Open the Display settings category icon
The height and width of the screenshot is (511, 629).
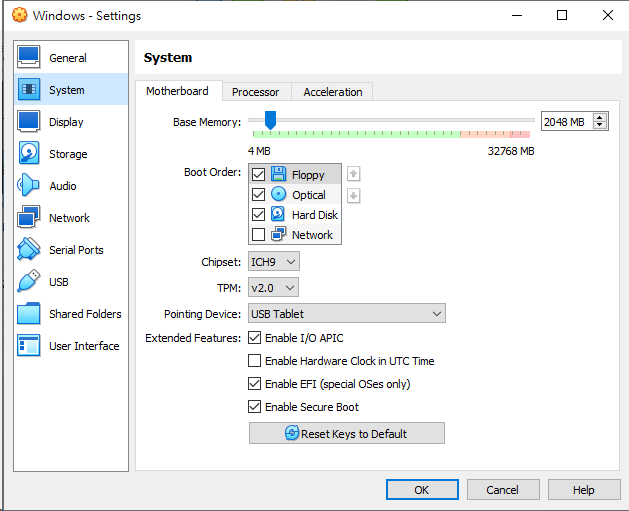pyautogui.click(x=29, y=122)
